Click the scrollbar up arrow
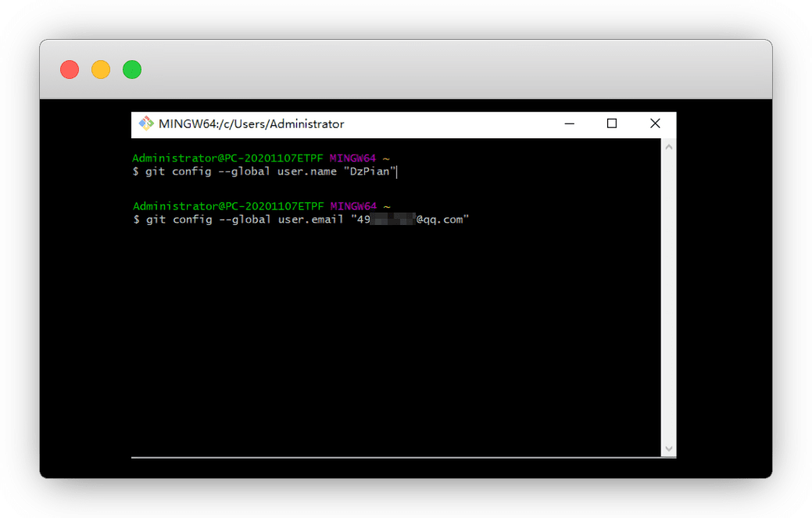The height and width of the screenshot is (518, 812). [668, 146]
